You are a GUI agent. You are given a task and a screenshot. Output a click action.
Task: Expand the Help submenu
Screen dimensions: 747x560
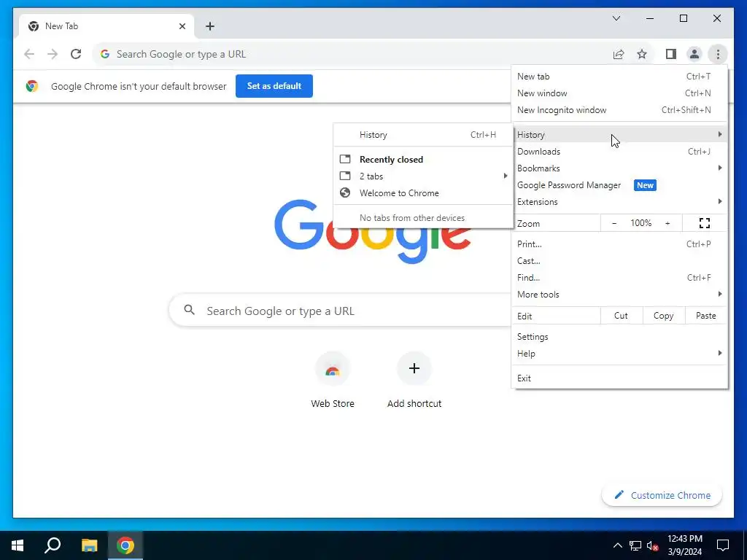[x=619, y=354]
